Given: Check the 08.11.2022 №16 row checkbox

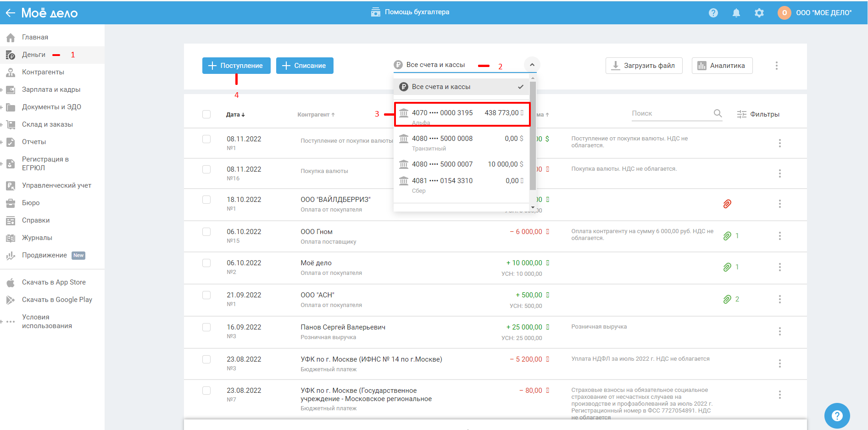Looking at the screenshot, I should [206, 169].
